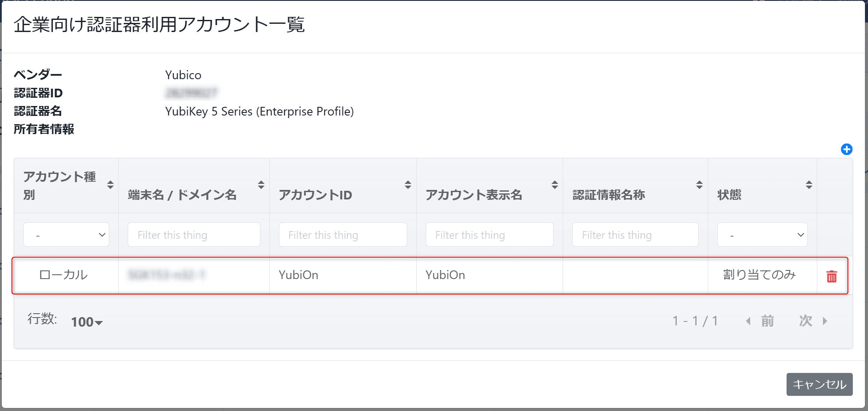Screen dimensions: 868x411
Task: Click the YubiOn value under アカウント表示名
Action: pyautogui.click(x=445, y=275)
